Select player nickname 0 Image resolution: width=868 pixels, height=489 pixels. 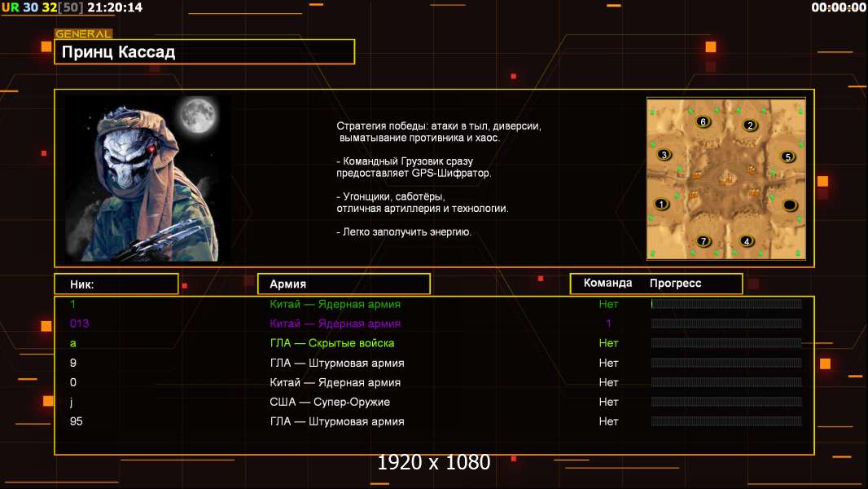pyautogui.click(x=73, y=382)
